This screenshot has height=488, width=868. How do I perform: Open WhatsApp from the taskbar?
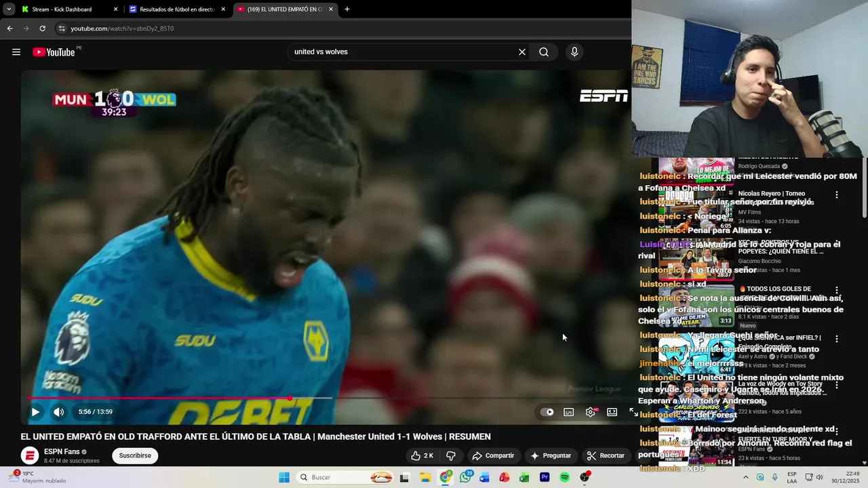[465, 477]
